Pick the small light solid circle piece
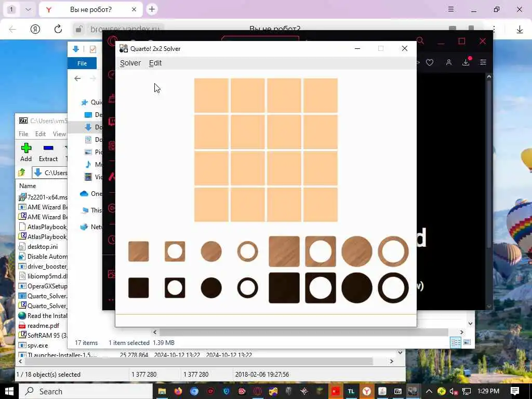 pos(211,251)
